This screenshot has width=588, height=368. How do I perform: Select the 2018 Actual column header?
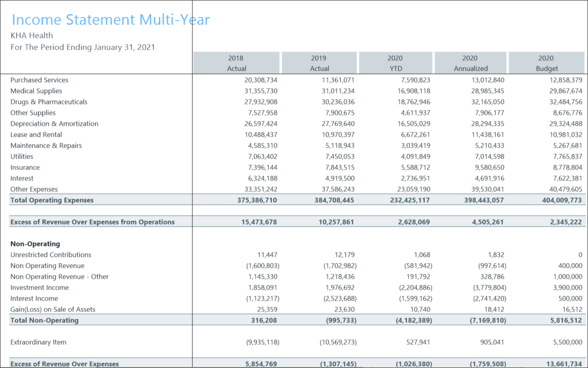coord(237,63)
